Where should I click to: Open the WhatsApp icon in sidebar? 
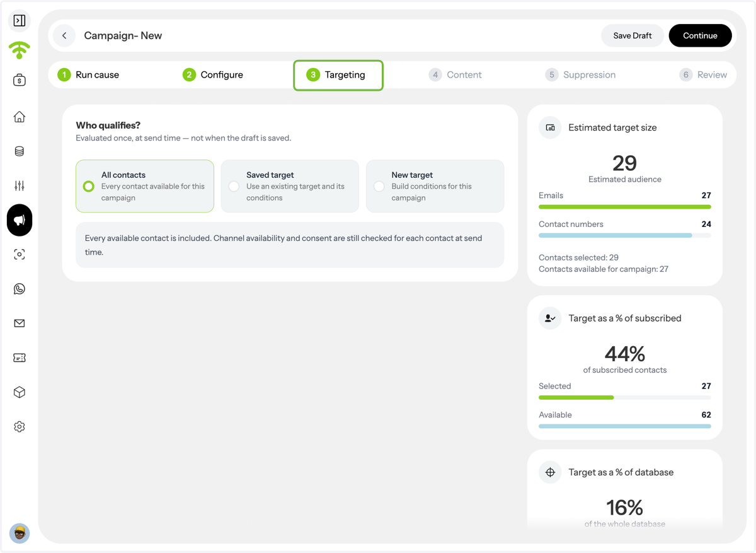coord(20,289)
